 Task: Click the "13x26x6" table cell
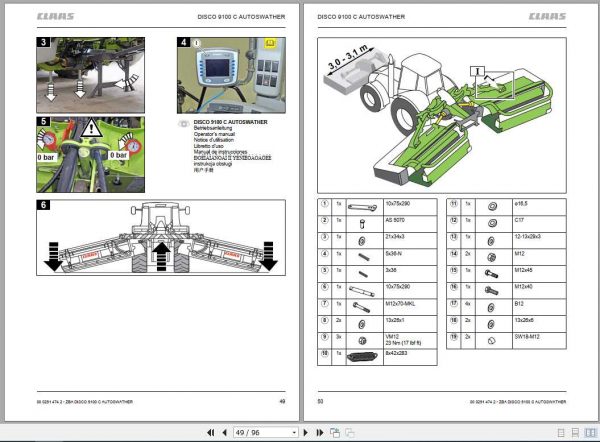point(539,324)
